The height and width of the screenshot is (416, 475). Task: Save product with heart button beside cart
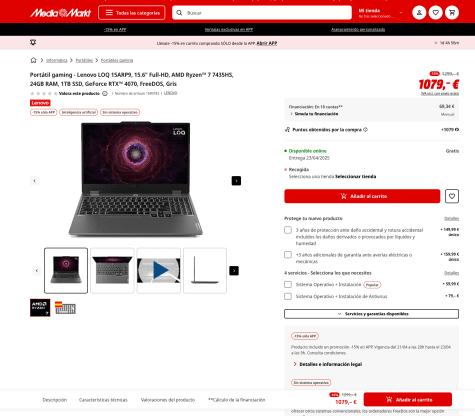coord(452,196)
